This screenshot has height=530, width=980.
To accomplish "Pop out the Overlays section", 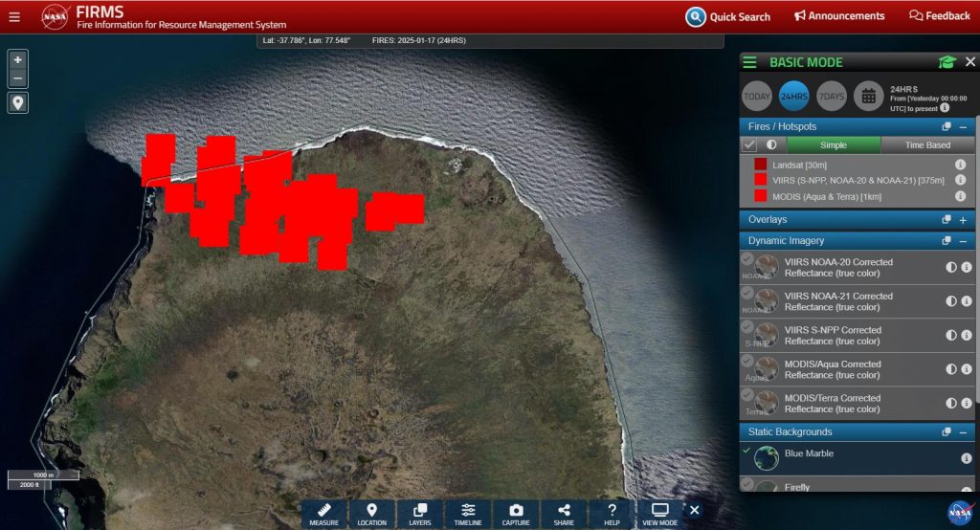I will [x=947, y=219].
